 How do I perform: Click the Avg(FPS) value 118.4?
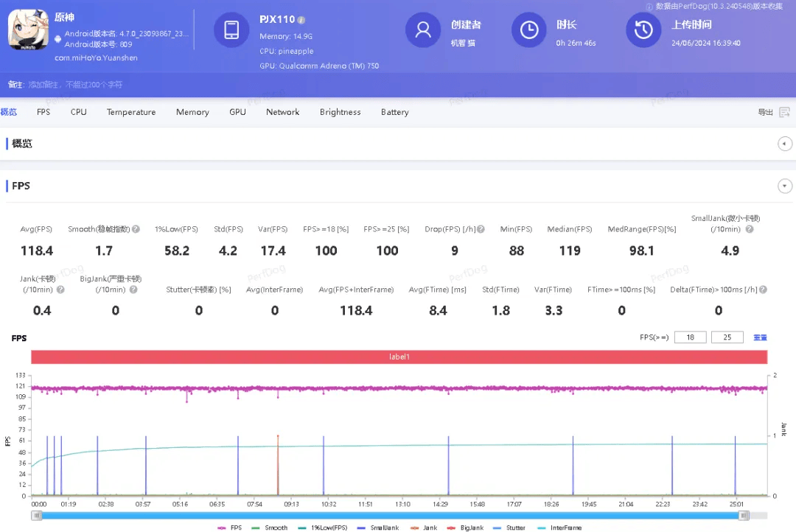click(x=37, y=251)
